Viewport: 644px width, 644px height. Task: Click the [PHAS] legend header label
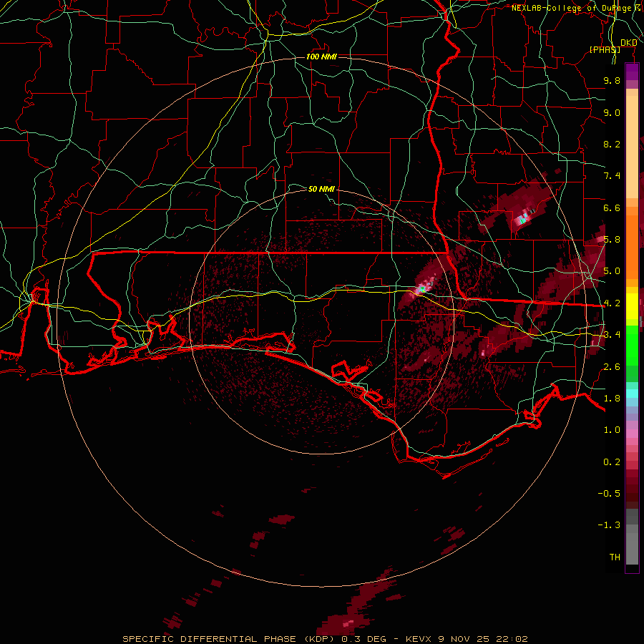[x=605, y=49]
